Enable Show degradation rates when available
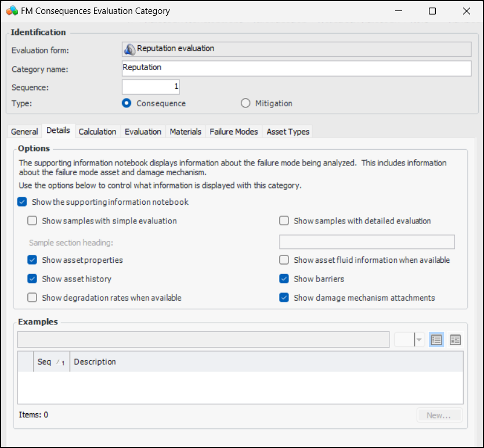This screenshot has height=448, width=484. pos(32,298)
